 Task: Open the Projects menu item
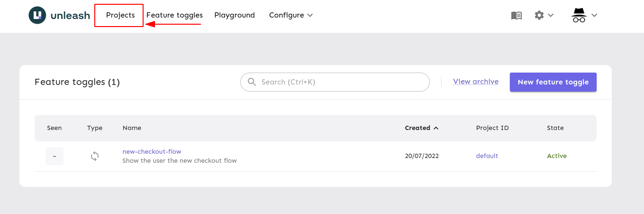coord(120,15)
